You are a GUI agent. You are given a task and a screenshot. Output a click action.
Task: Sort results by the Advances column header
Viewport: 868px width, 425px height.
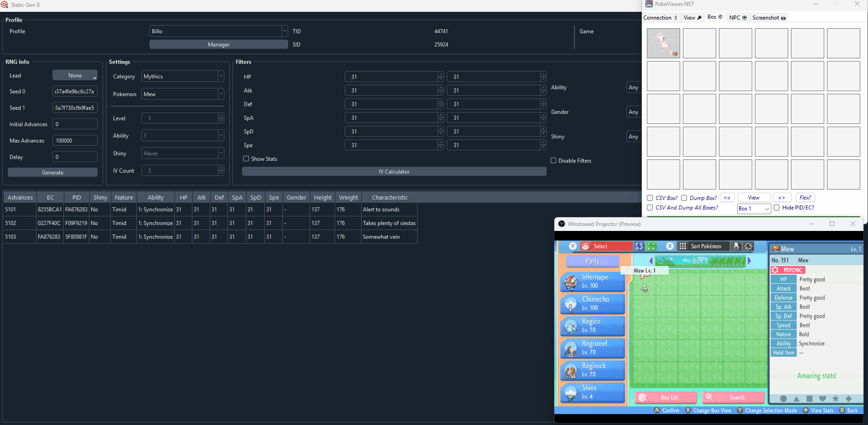[x=20, y=197]
